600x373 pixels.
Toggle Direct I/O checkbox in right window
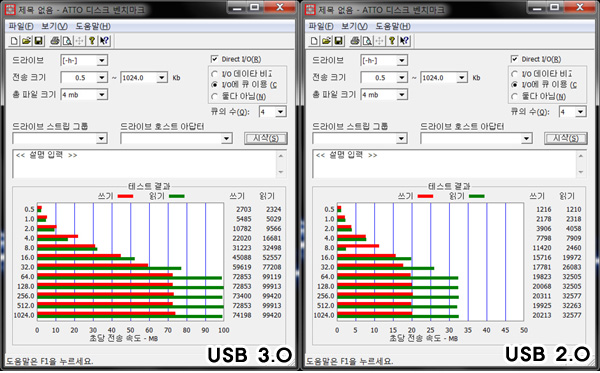(514, 59)
